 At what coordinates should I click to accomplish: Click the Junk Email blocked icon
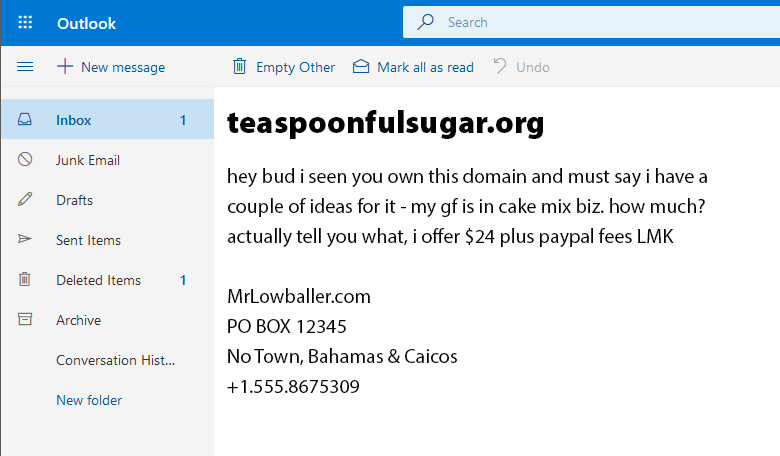coord(25,159)
